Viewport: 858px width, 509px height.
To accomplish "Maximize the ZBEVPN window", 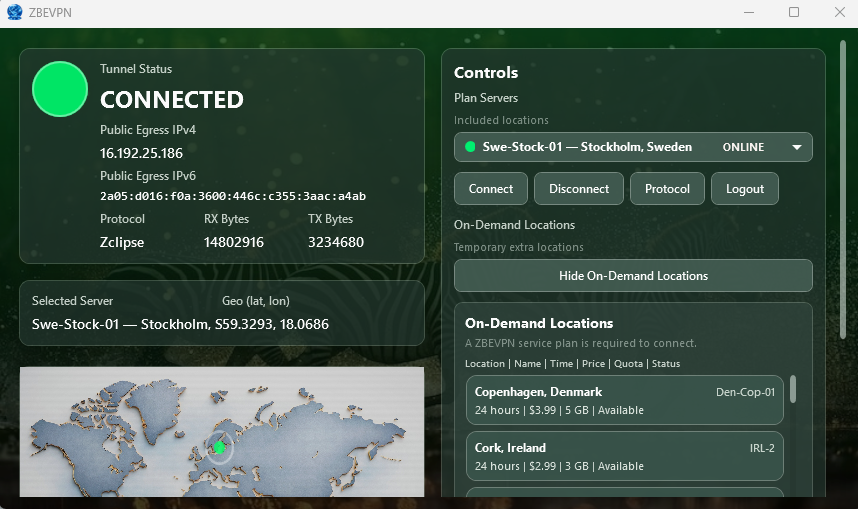I will [x=794, y=12].
